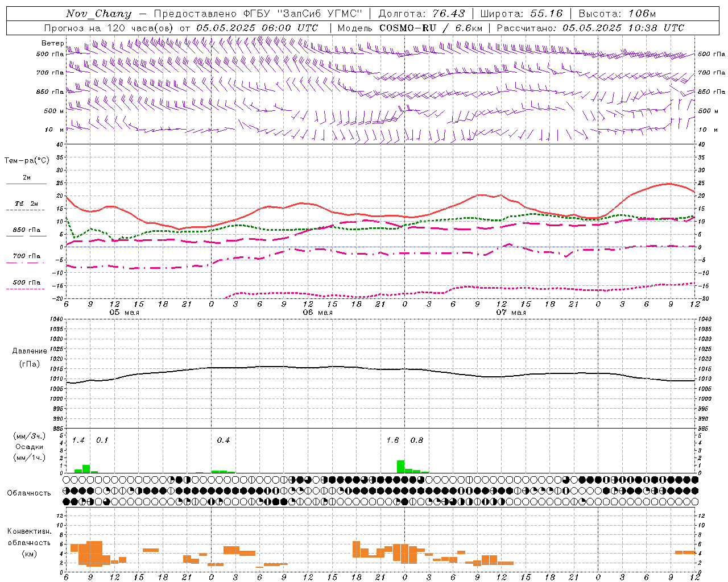Click the 850 гПа temperature legend entry

point(27,230)
